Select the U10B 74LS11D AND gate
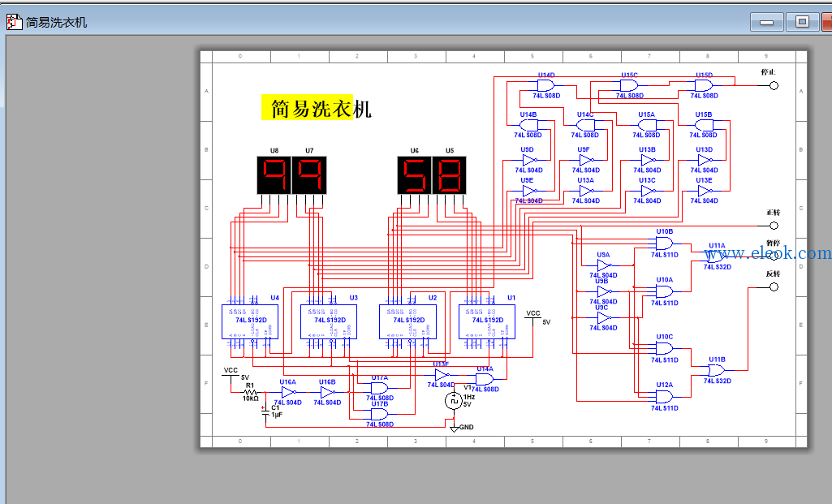The height and width of the screenshot is (504, 832). pos(664,243)
